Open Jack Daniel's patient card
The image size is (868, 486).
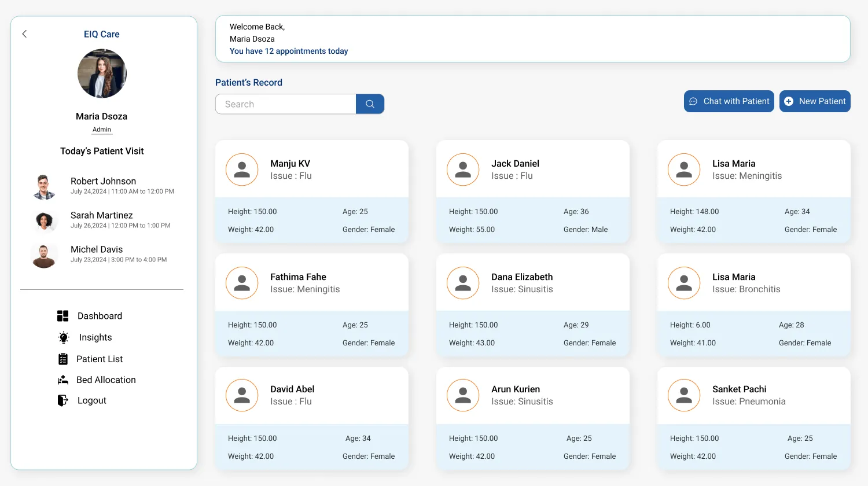coord(532,192)
